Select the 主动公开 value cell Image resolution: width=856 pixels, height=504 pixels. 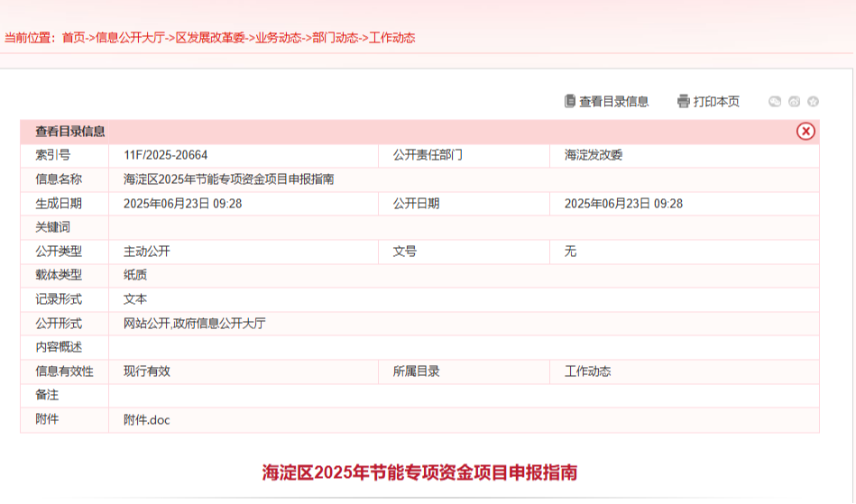click(x=147, y=252)
